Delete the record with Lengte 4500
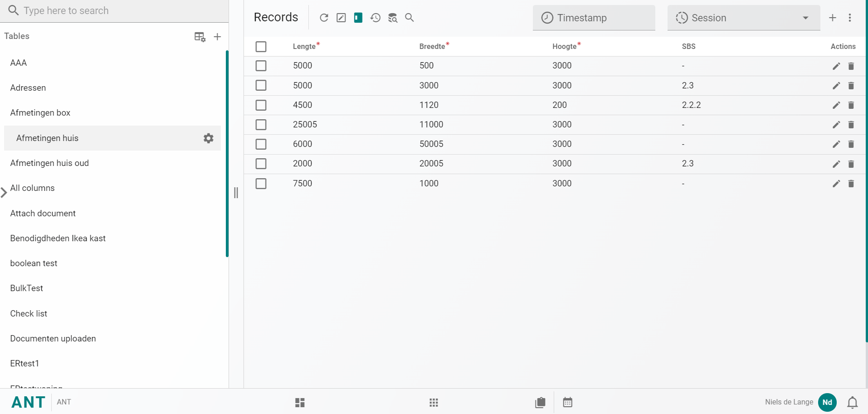Screen dimensions: 868x414 [851, 105]
